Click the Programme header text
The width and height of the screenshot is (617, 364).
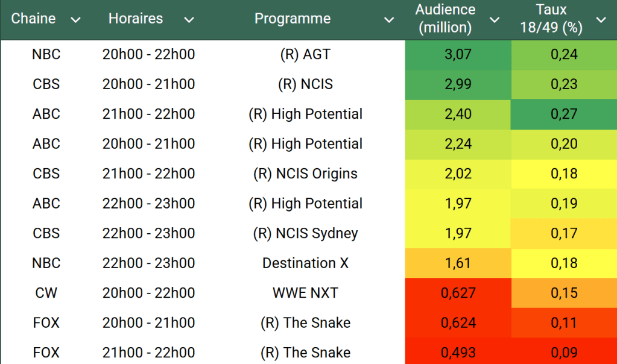coord(293,19)
